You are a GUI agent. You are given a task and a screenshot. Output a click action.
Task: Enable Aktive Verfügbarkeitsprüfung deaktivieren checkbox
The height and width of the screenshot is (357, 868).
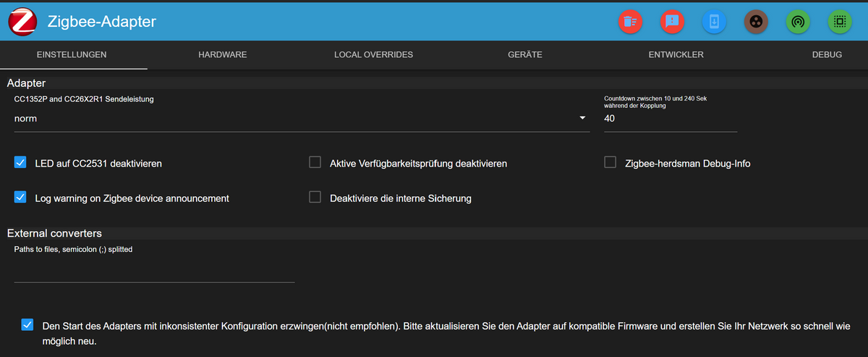315,163
